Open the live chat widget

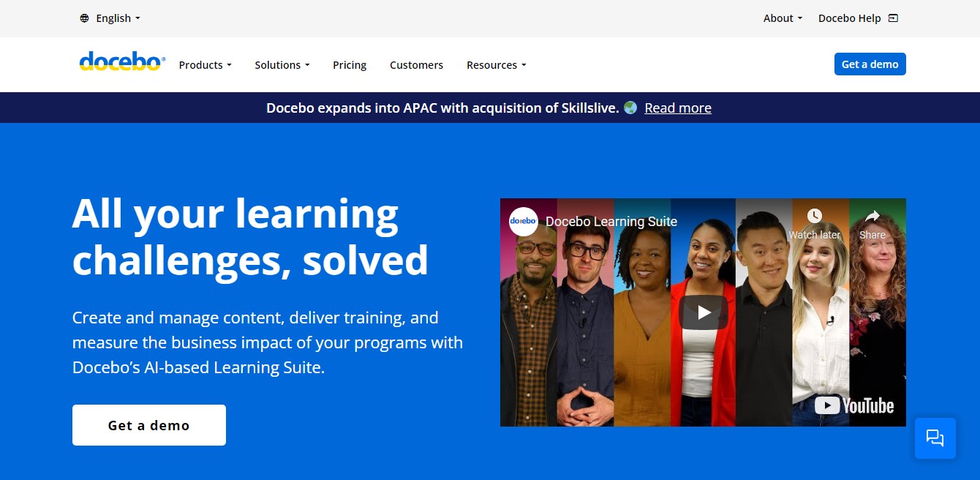click(x=935, y=438)
